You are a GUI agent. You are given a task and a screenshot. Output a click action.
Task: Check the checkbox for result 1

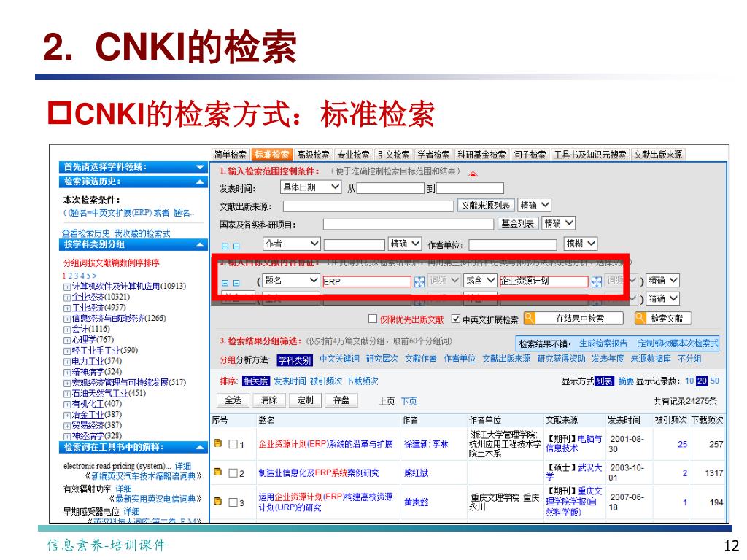click(x=233, y=444)
